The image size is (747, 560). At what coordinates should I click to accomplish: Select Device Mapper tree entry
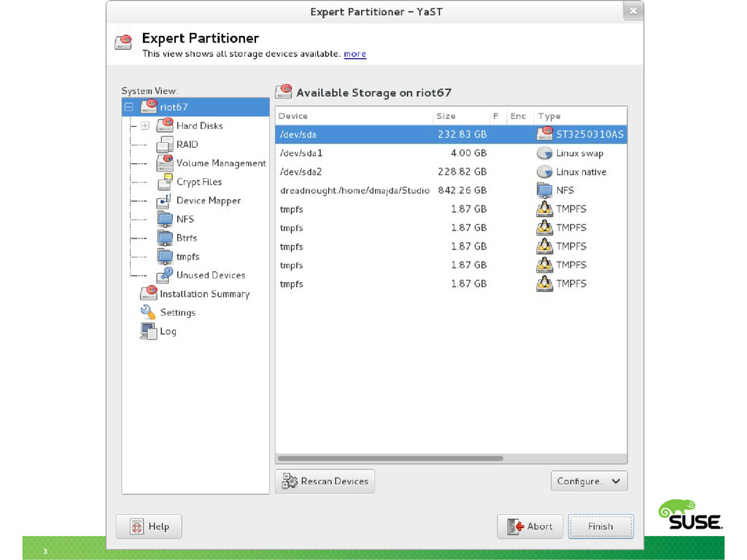(x=209, y=201)
